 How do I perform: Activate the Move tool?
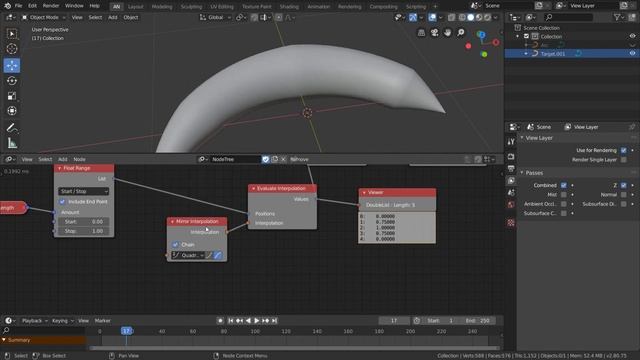coord(12,65)
